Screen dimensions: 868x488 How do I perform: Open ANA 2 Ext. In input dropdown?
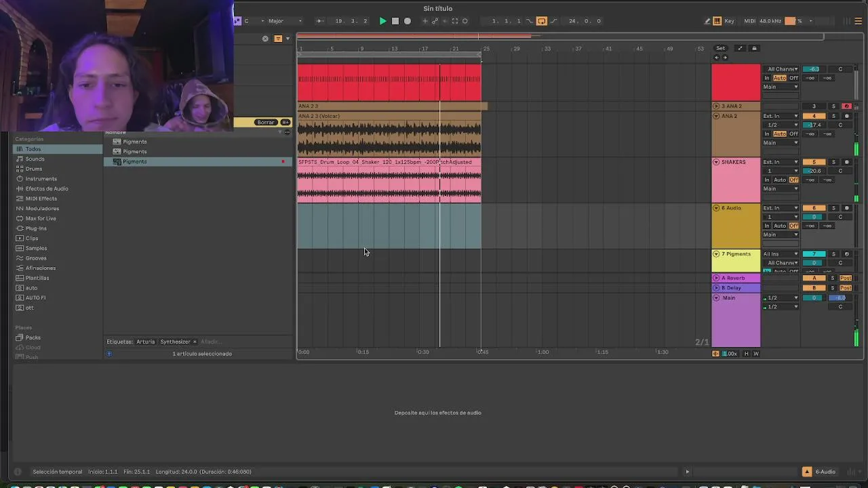(x=781, y=116)
